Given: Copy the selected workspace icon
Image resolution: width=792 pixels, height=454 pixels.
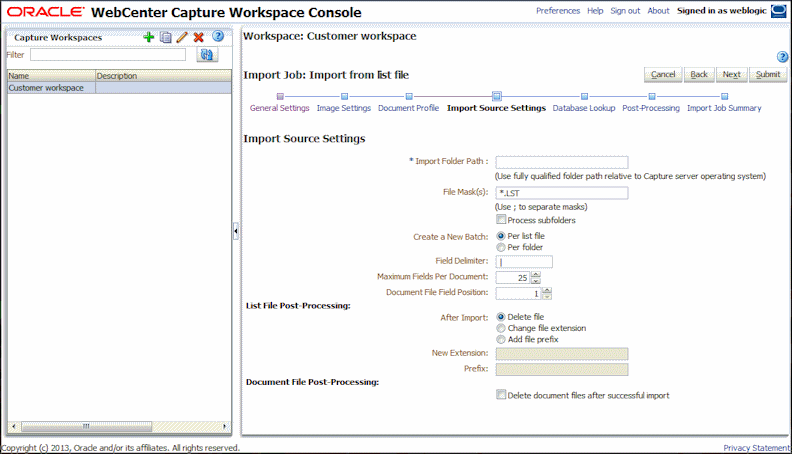Looking at the screenshot, I should click(x=165, y=37).
